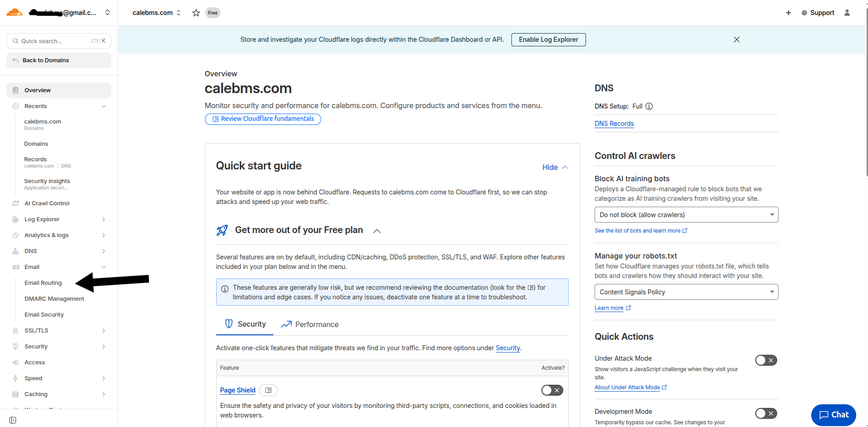Open Page Shield documentation book icon
This screenshot has height=427, width=868.
click(x=268, y=390)
